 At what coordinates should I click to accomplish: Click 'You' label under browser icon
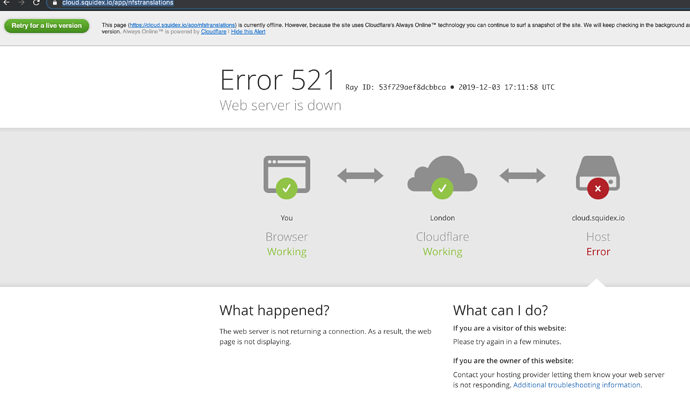click(x=286, y=218)
